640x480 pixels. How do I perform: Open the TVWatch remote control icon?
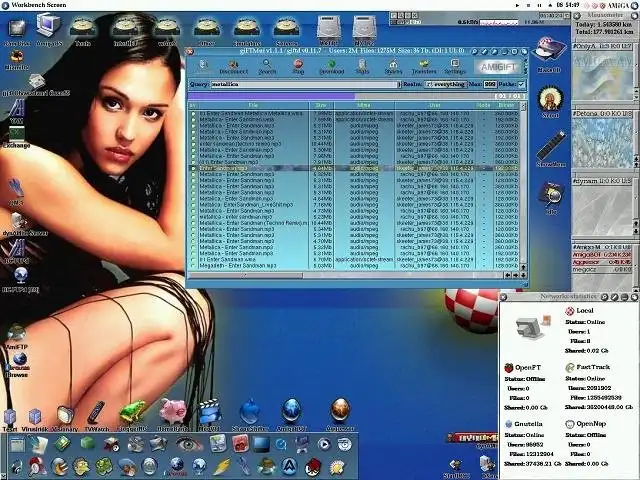tap(96, 416)
